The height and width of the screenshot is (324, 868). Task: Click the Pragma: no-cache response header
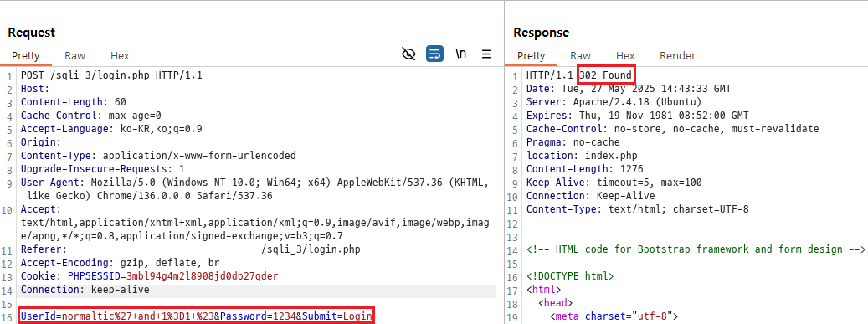tap(573, 142)
